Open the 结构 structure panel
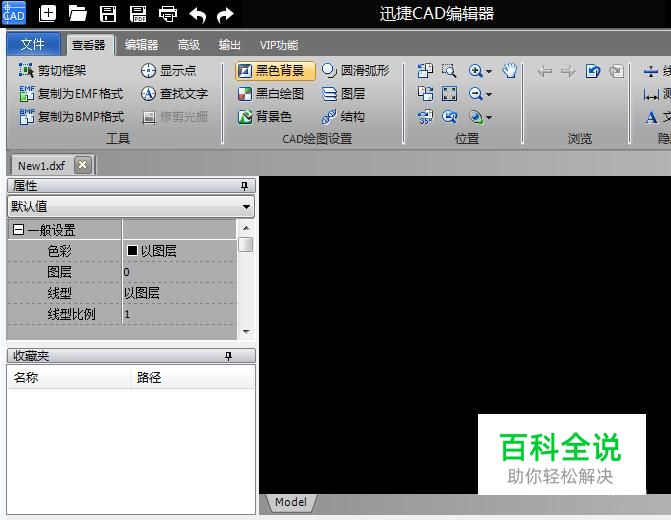This screenshot has height=520, width=671. [x=343, y=116]
